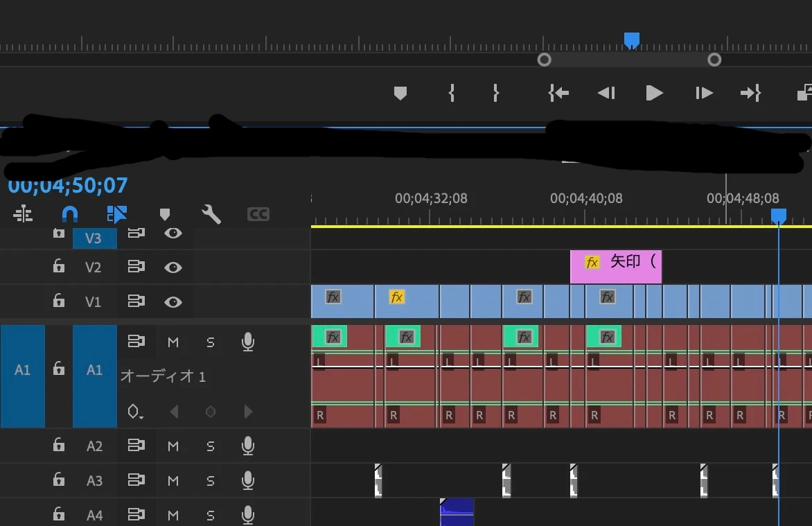Toggle lock on A3 track
Screen dimensions: 812x526
(x=58, y=480)
